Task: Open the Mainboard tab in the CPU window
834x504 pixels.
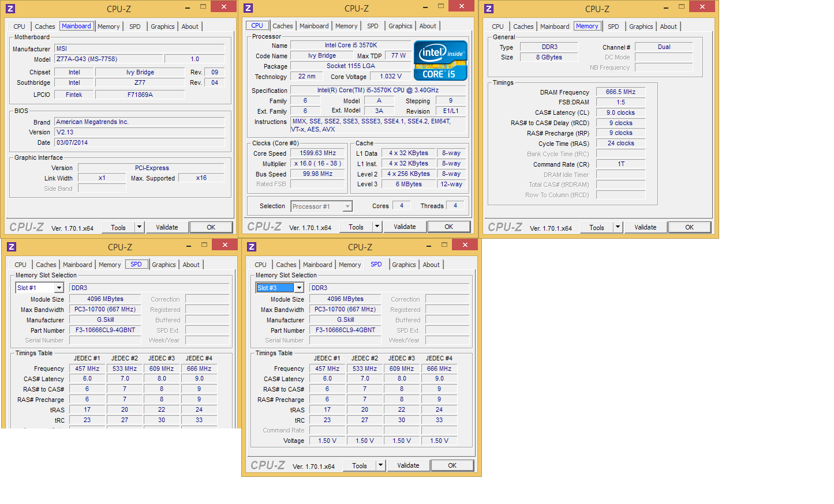Action: (x=314, y=26)
